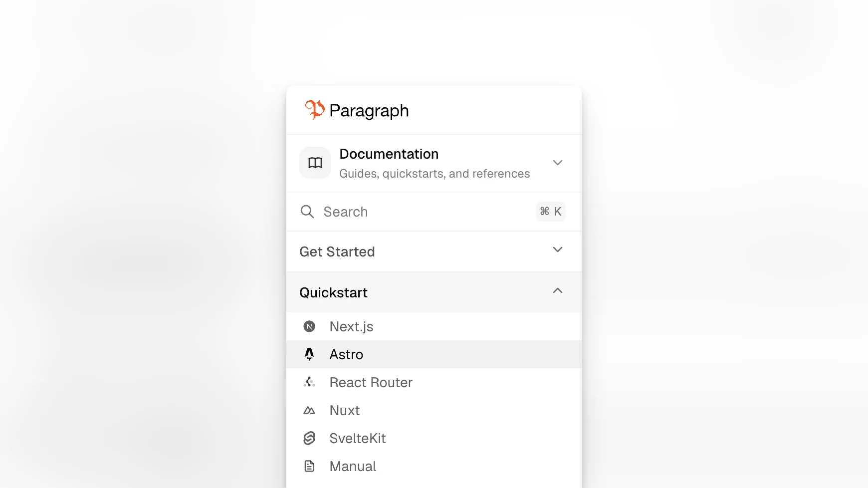The width and height of the screenshot is (868, 488).
Task: Expand the Get Started section chevron
Action: coord(558,249)
